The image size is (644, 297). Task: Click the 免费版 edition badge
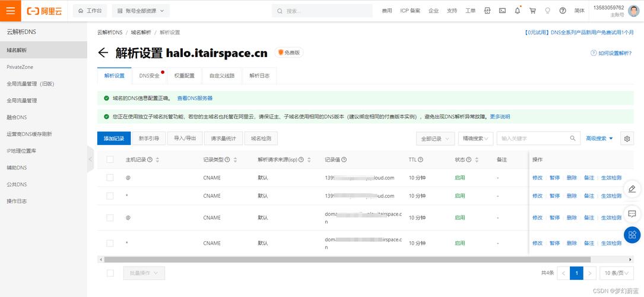click(289, 53)
